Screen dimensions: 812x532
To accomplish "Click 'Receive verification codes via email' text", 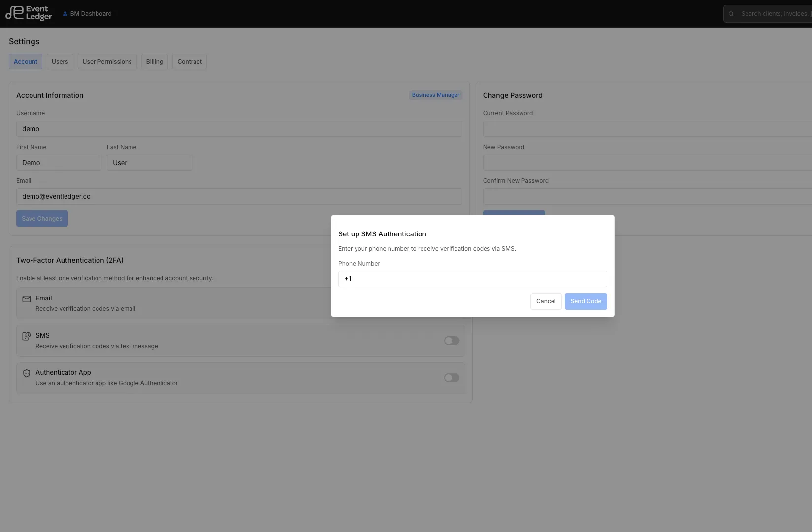I will [x=85, y=309].
